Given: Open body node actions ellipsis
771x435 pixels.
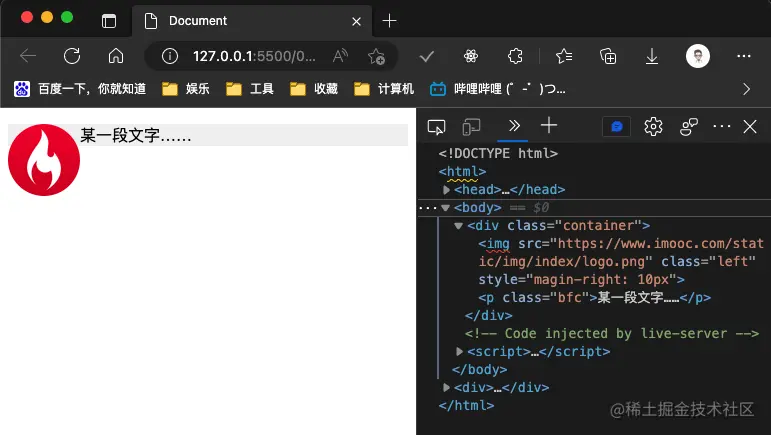Looking at the screenshot, I should (427, 208).
